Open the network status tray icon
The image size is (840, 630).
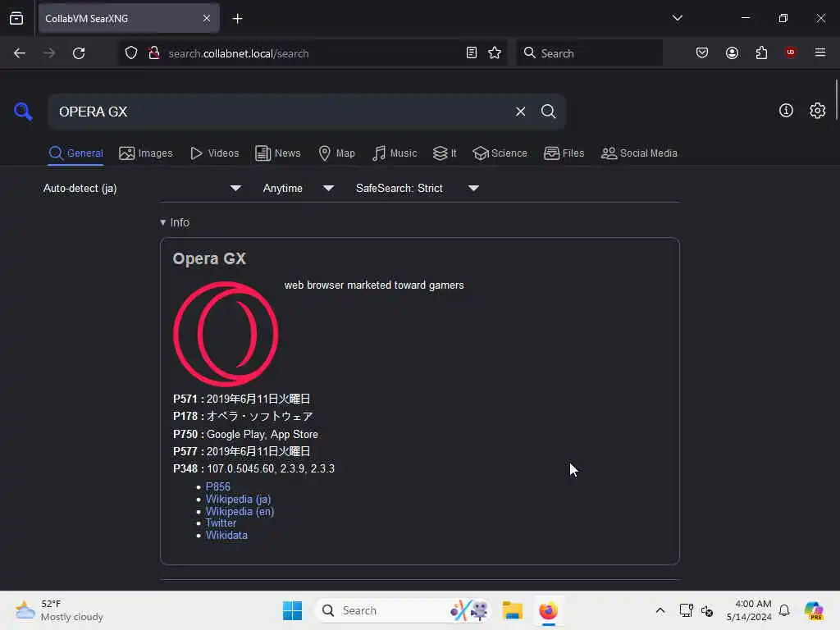tap(686, 610)
